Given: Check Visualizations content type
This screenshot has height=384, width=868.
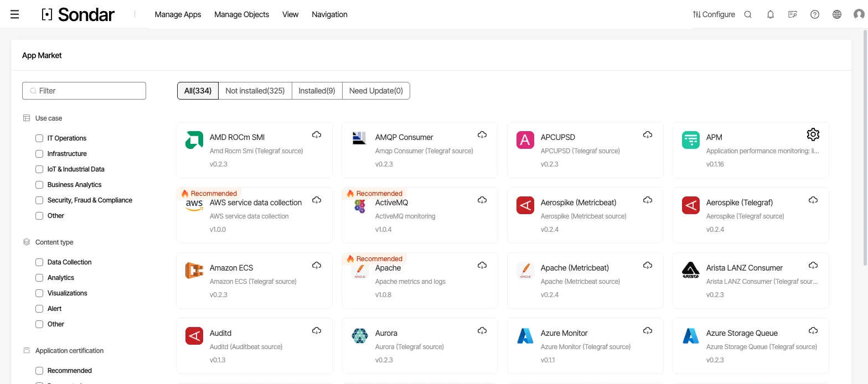Looking at the screenshot, I should [39, 293].
